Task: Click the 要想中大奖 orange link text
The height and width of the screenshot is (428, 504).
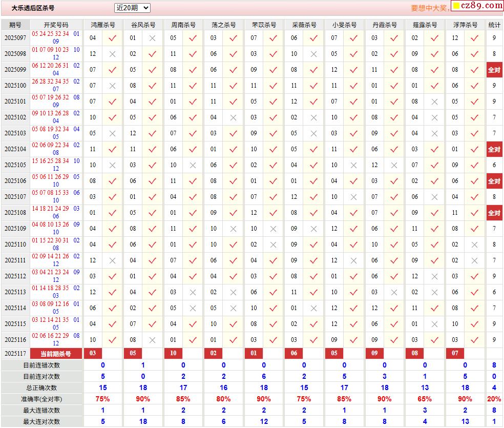Action: (x=430, y=8)
